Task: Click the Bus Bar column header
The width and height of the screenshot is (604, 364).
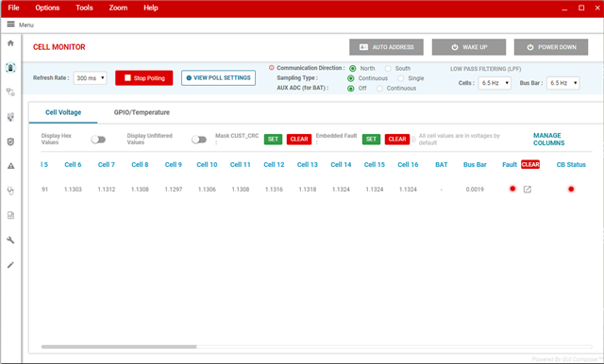Action: (475, 165)
